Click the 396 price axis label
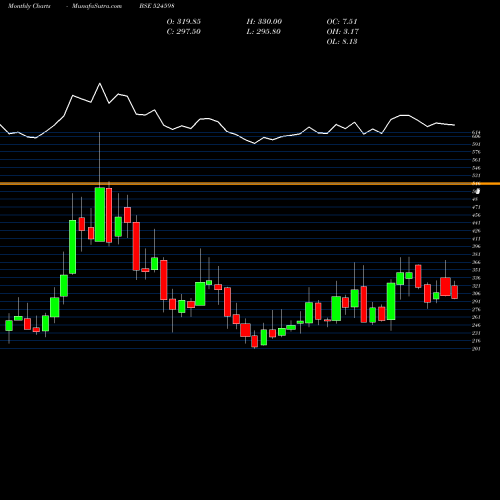 coord(476,247)
